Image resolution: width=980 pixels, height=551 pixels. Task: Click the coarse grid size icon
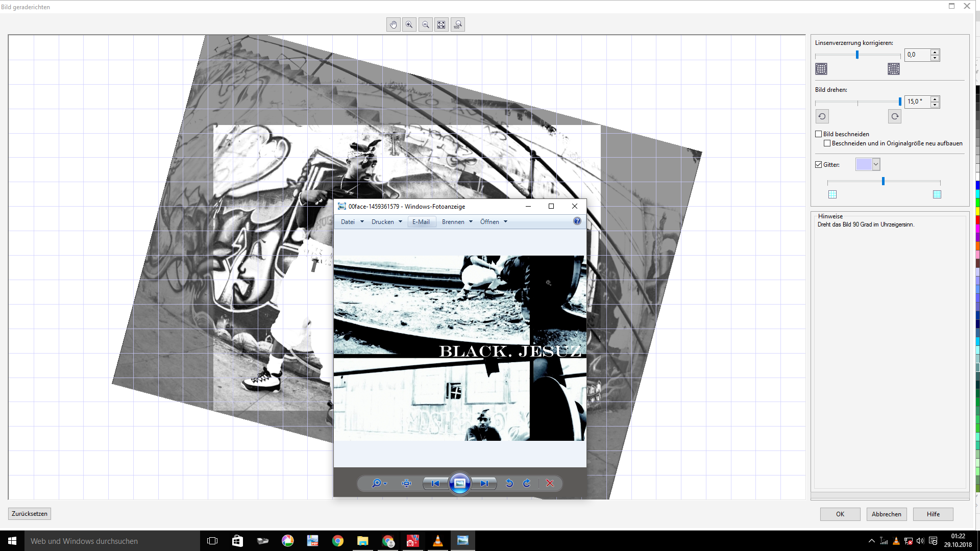(x=832, y=194)
